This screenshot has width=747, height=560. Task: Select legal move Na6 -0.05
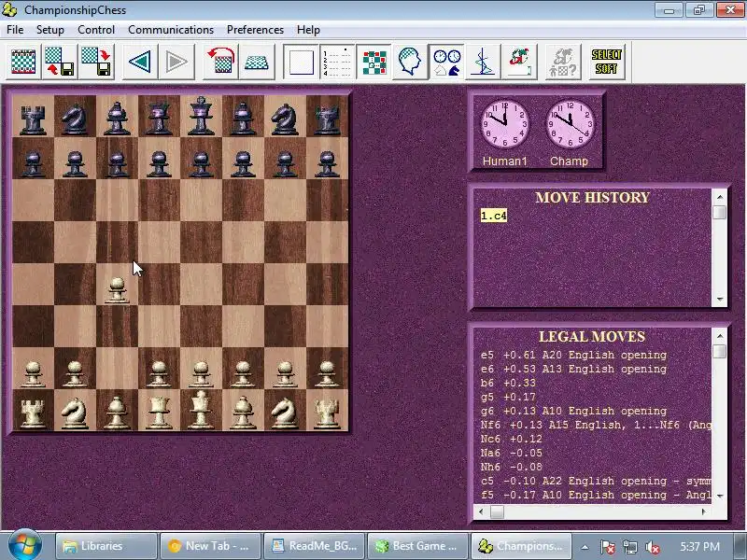[x=511, y=453]
